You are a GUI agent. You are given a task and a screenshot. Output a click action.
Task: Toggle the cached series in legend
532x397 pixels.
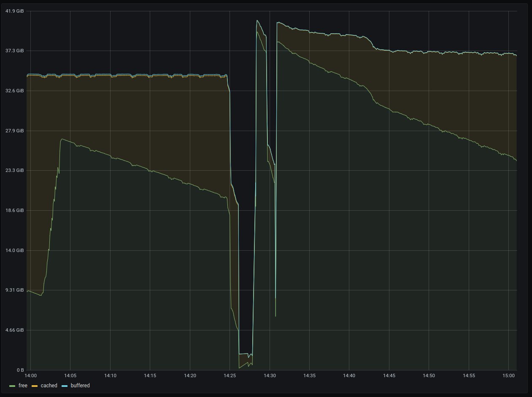49,386
